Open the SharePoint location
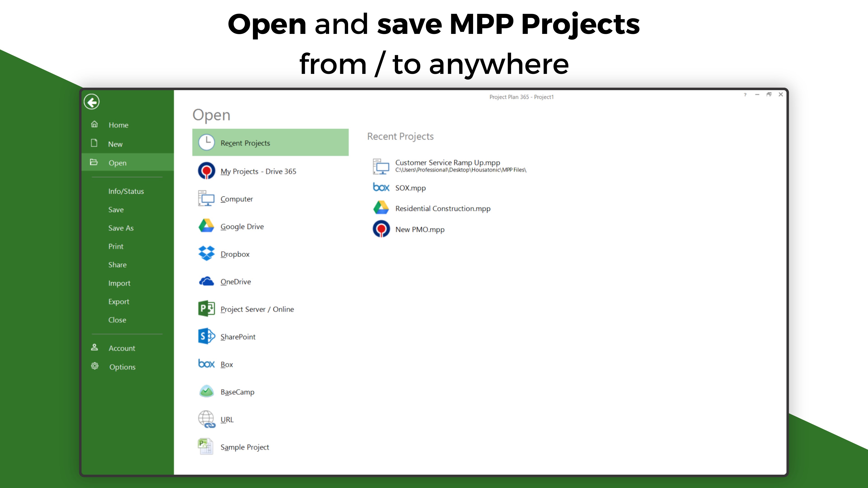This screenshot has width=868, height=488. [238, 336]
